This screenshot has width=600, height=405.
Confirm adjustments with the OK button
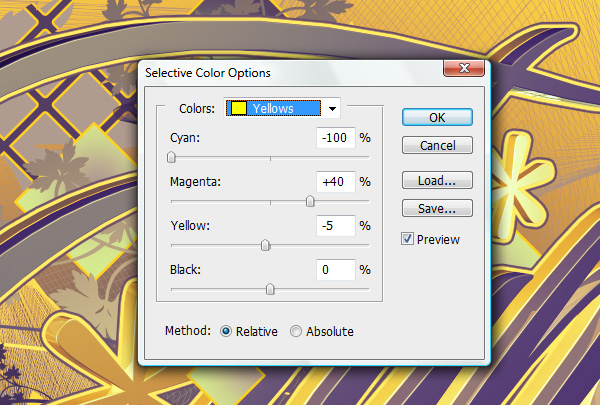(x=436, y=117)
